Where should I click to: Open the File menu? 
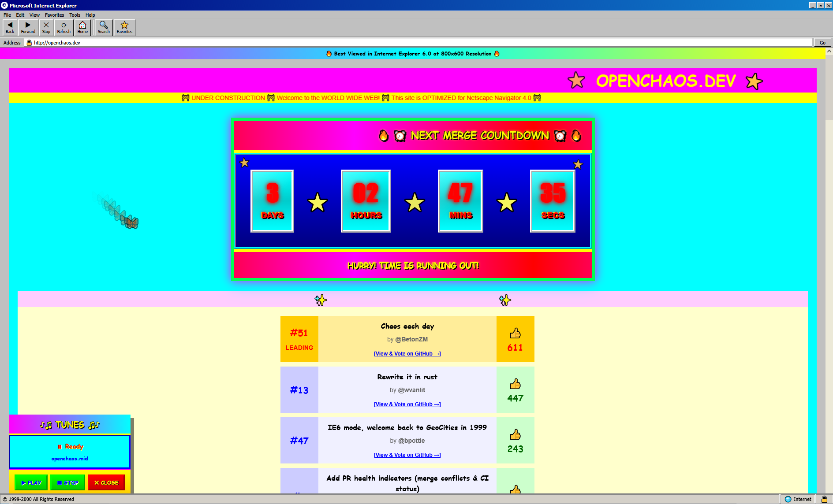point(7,15)
